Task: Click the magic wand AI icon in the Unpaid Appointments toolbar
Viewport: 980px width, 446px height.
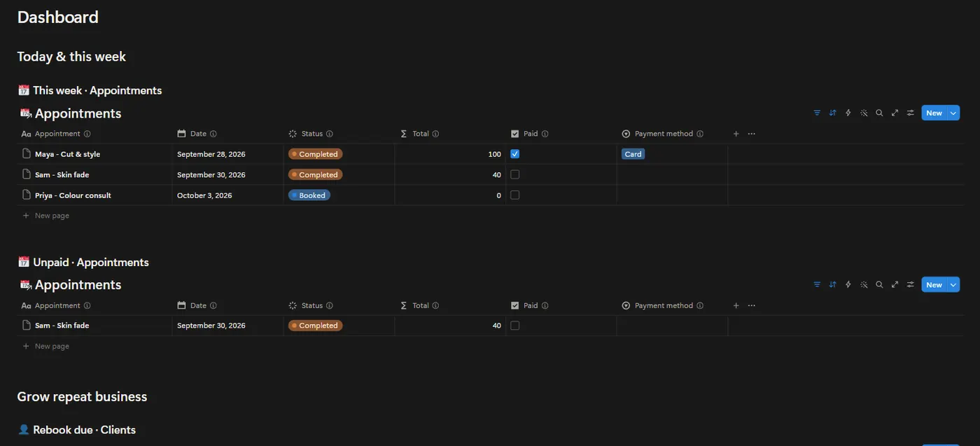Action: point(864,284)
